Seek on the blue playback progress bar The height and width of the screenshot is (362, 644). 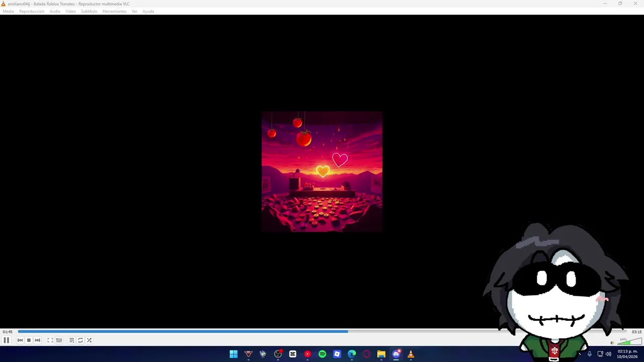(322, 331)
